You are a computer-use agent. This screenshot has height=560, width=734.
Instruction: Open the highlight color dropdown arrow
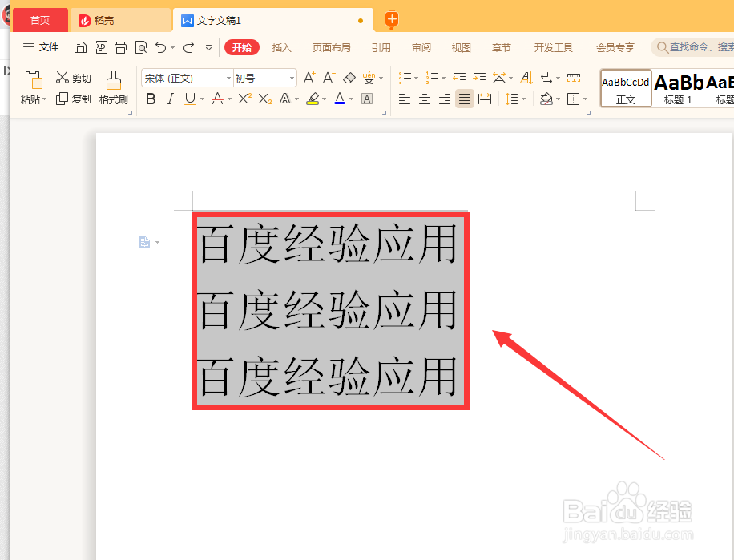[x=324, y=99]
